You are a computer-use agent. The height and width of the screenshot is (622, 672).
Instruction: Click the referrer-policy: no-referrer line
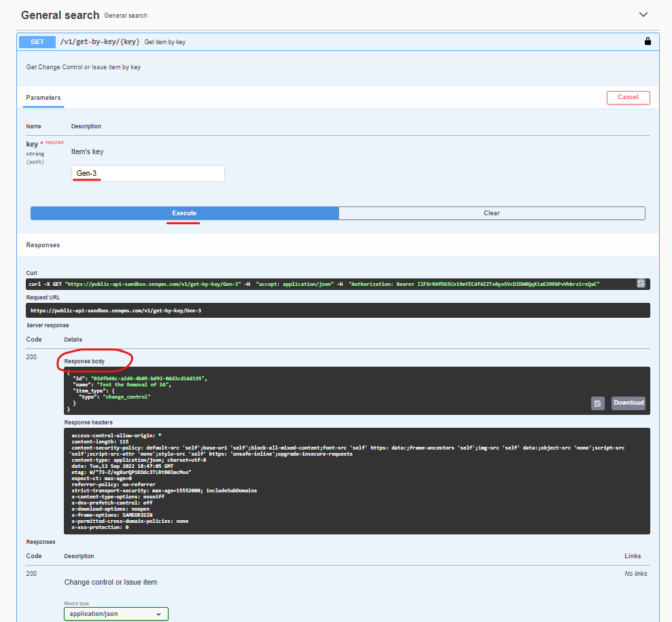pyautogui.click(x=113, y=484)
